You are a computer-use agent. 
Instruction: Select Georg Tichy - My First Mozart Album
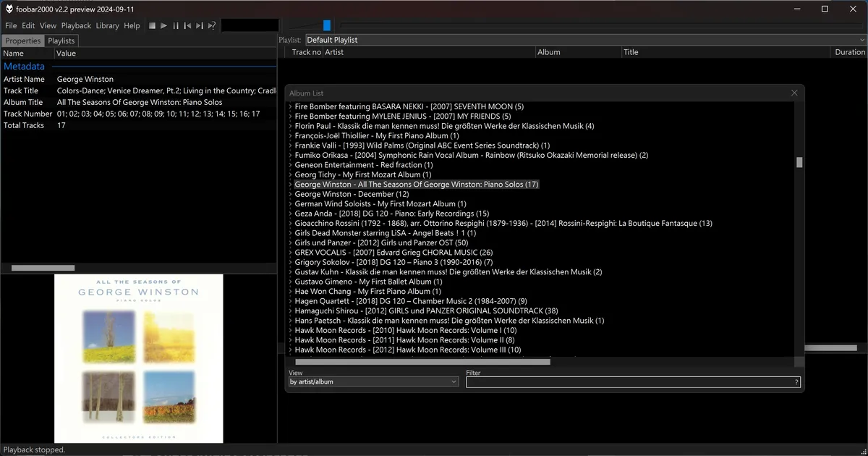[x=363, y=174]
